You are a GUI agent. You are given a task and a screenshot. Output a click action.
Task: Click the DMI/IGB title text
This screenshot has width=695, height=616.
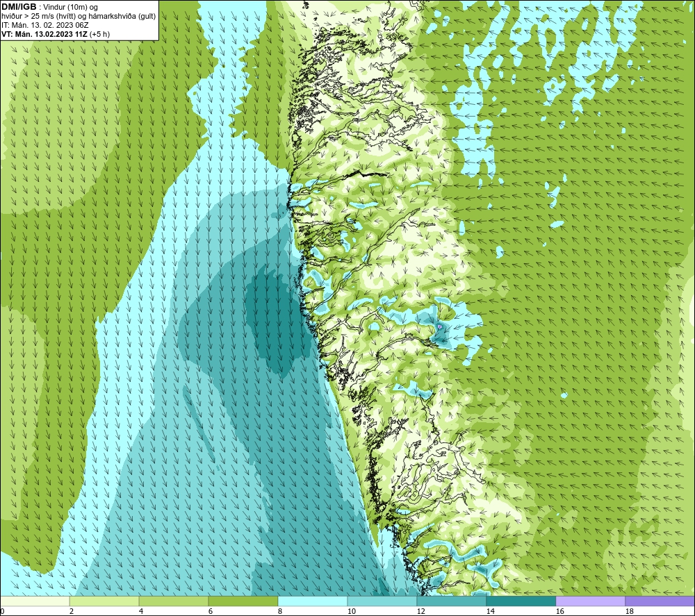[19, 7]
